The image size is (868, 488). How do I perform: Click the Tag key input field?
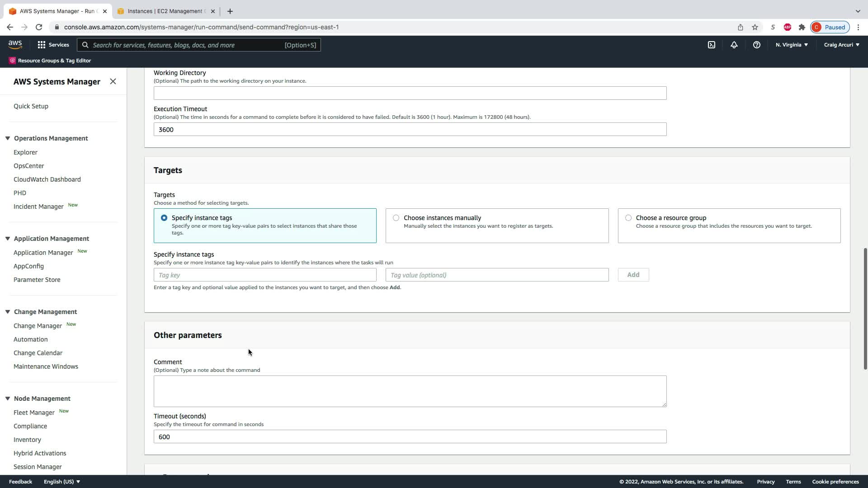pos(265,275)
